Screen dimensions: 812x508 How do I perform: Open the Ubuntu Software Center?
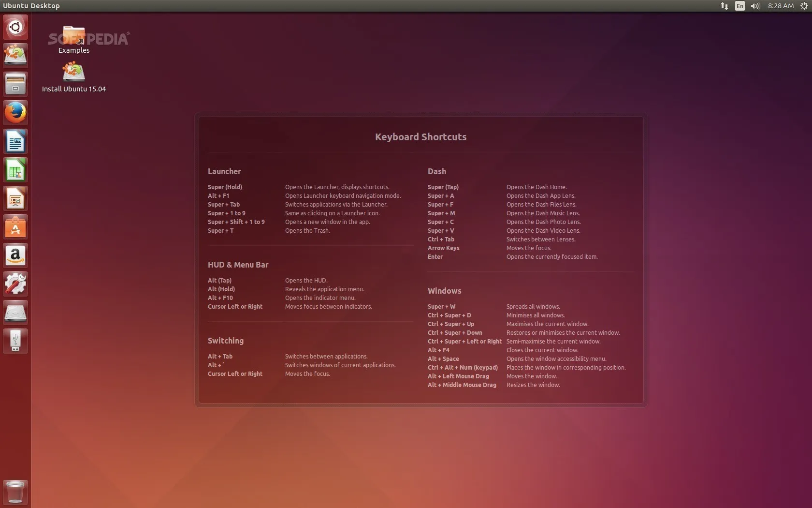[15, 227]
